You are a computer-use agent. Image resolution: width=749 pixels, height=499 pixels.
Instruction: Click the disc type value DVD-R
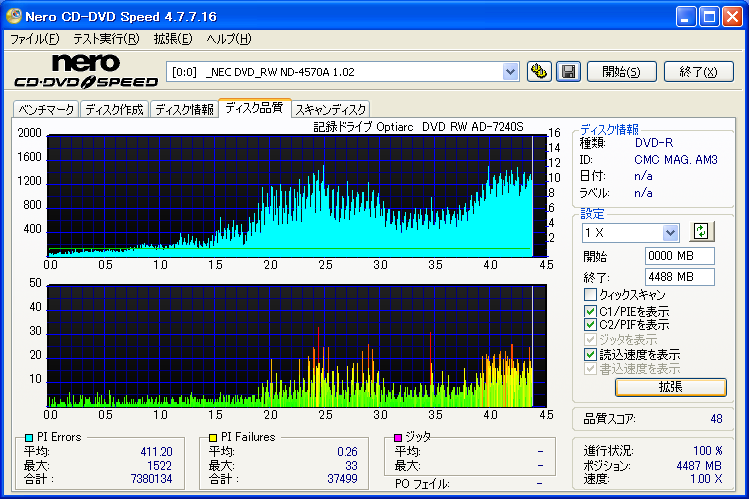point(653,143)
